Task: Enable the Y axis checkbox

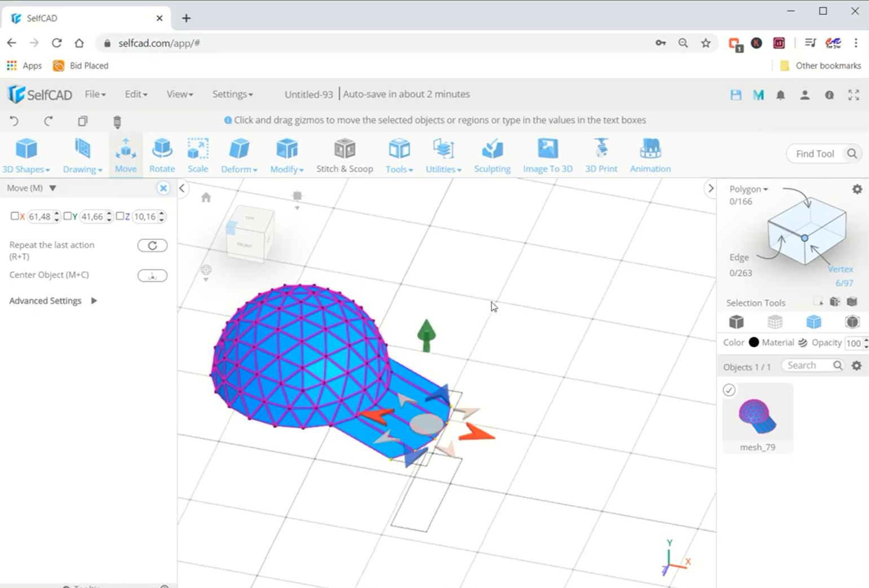Action: pos(67,216)
